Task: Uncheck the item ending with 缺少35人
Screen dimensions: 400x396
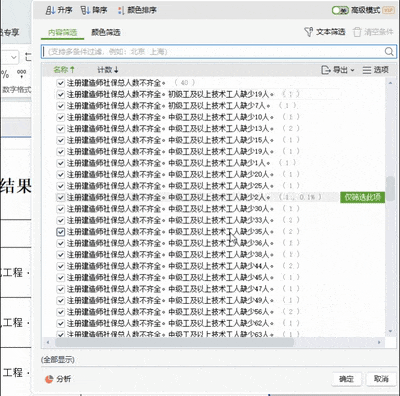Action: [61, 232]
